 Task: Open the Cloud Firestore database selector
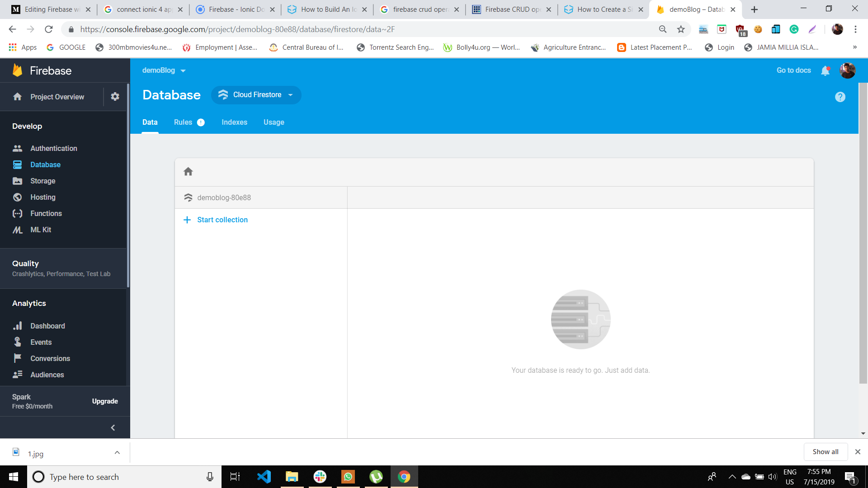point(256,95)
